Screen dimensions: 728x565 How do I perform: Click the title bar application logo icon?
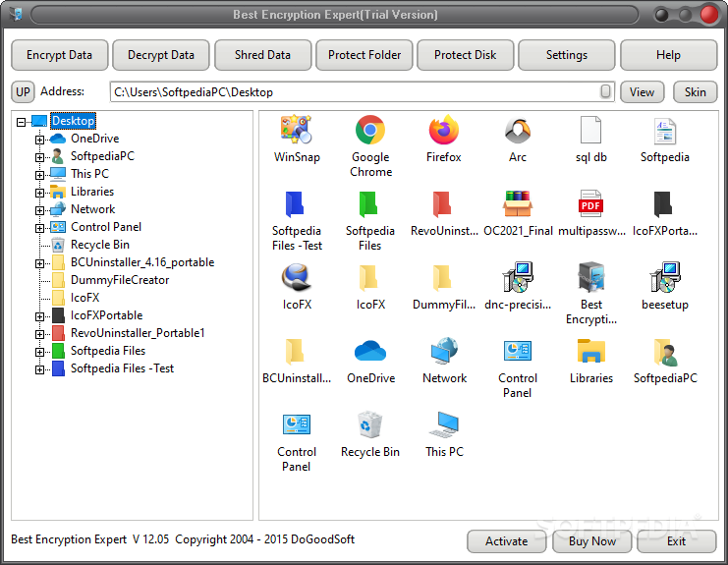17,14
